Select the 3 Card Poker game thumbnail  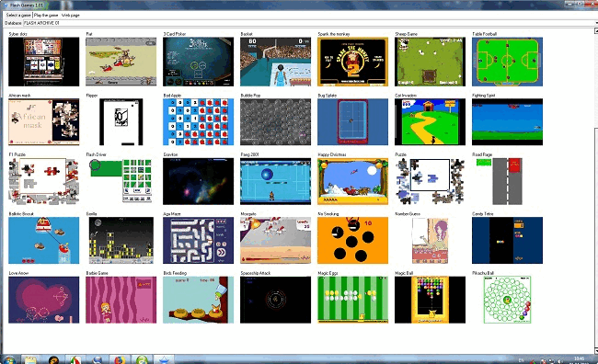199,62
